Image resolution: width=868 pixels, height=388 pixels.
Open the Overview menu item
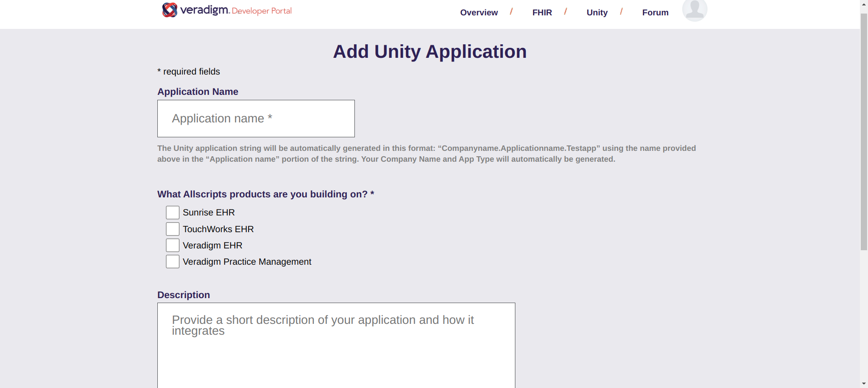click(479, 13)
